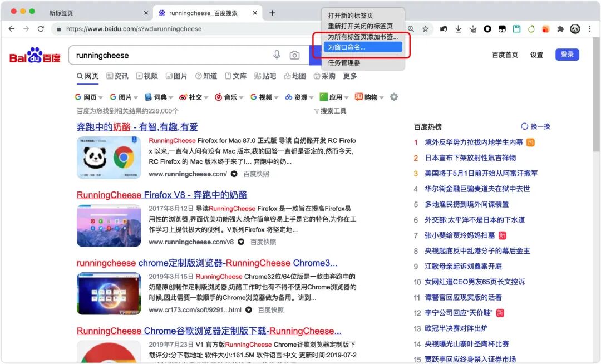Click 换一换 to refresh hot list
The width and height of the screenshot is (601, 364).
pyautogui.click(x=535, y=126)
